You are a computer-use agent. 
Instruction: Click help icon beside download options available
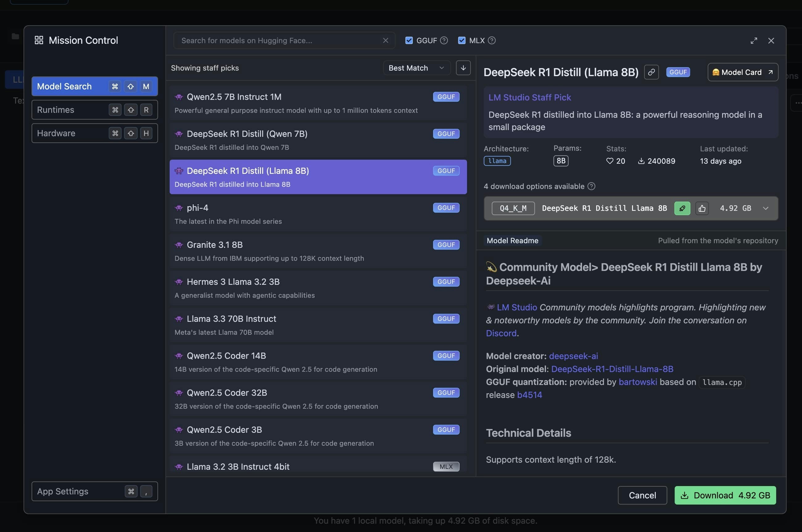pos(591,186)
